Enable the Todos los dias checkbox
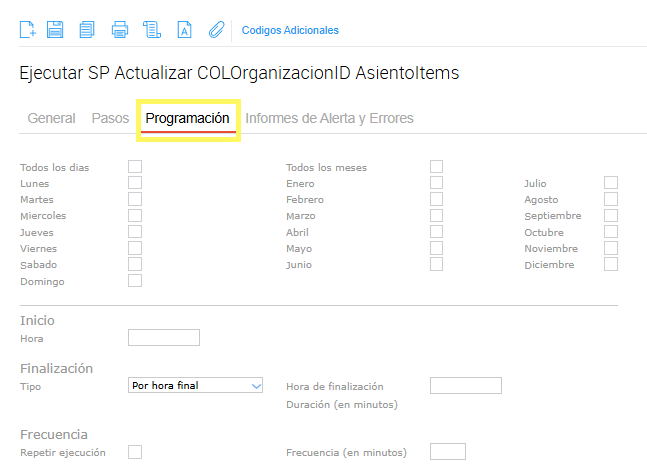This screenshot has height=470, width=647. click(135, 166)
